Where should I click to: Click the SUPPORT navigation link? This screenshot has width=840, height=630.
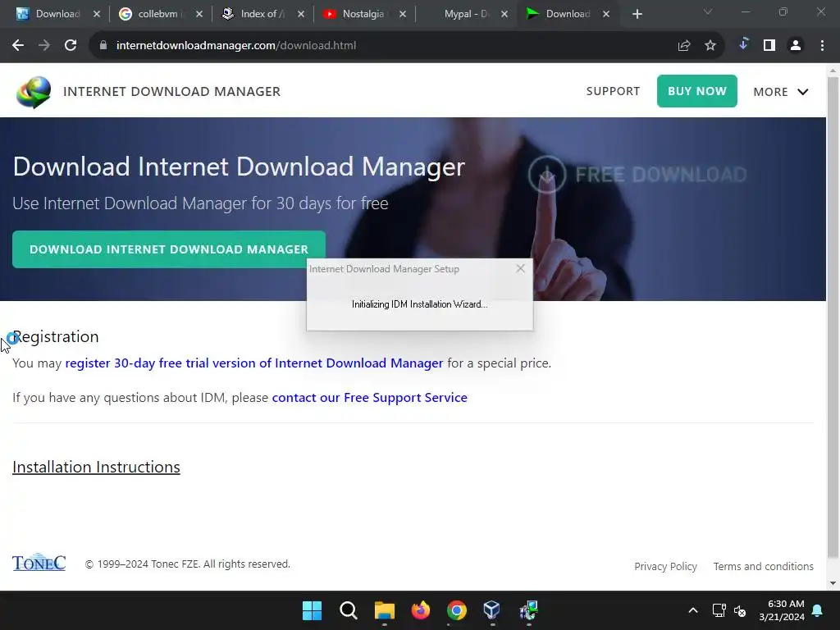tap(613, 91)
